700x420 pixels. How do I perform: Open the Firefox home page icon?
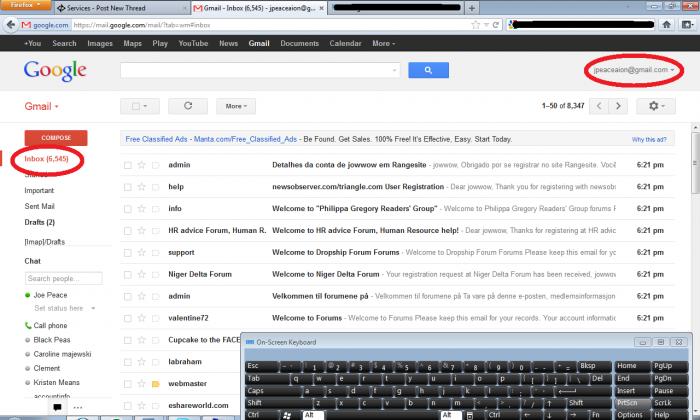coord(667,25)
